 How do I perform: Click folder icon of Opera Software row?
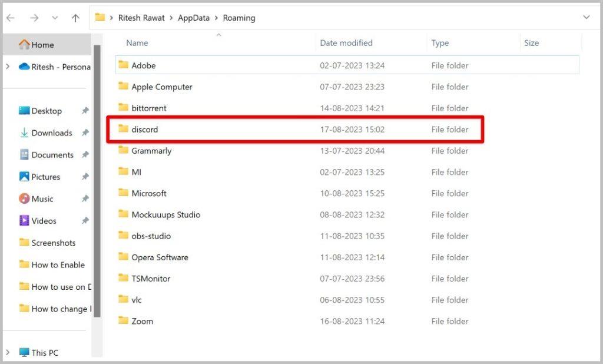(x=123, y=256)
